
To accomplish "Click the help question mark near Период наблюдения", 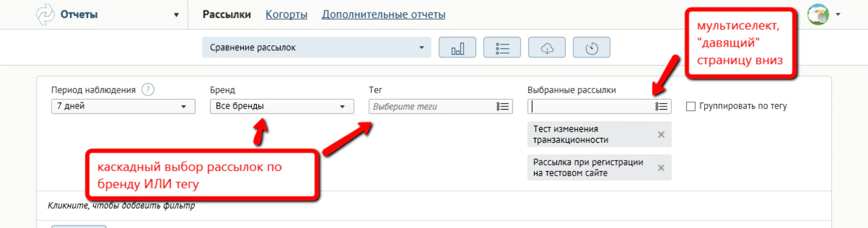I will [x=148, y=90].
